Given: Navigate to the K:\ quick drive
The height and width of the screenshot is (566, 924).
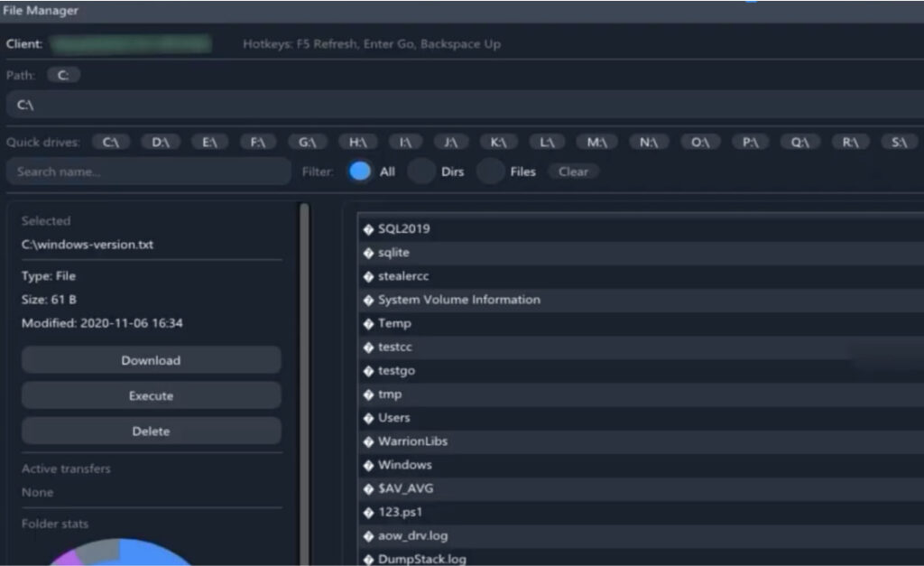Looking at the screenshot, I should coord(497,142).
